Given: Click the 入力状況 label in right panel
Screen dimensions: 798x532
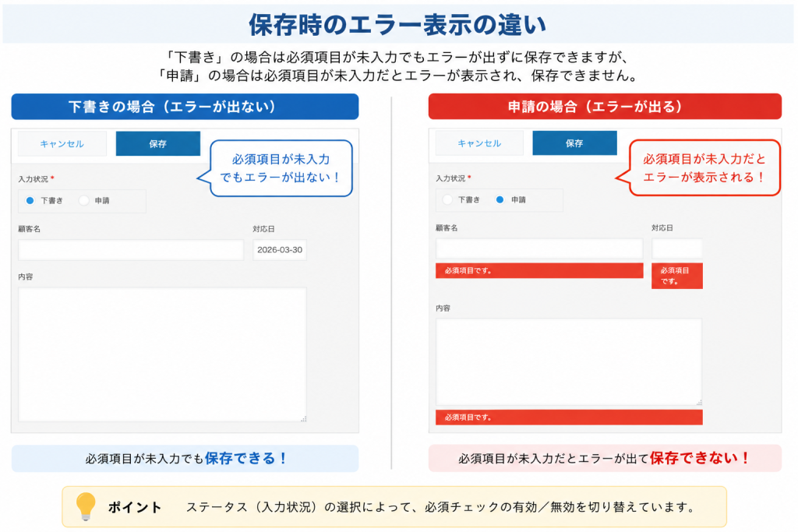Looking at the screenshot, I should [x=450, y=178].
